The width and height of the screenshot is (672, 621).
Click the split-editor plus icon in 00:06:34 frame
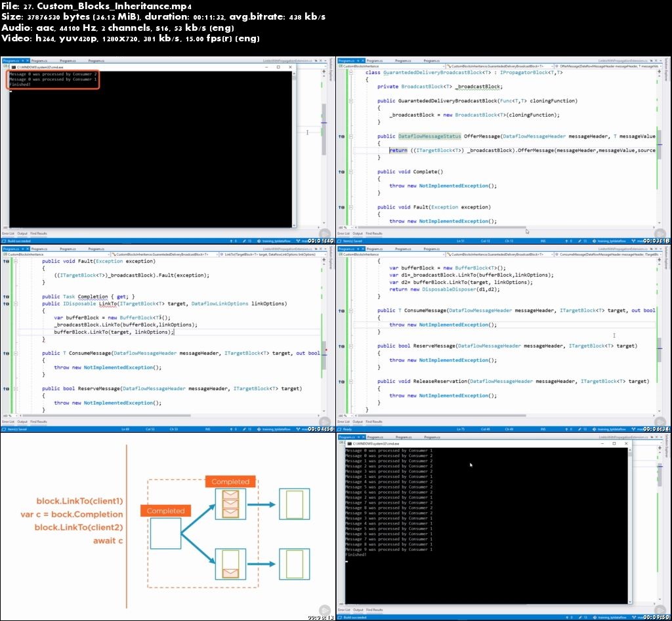tap(659, 260)
